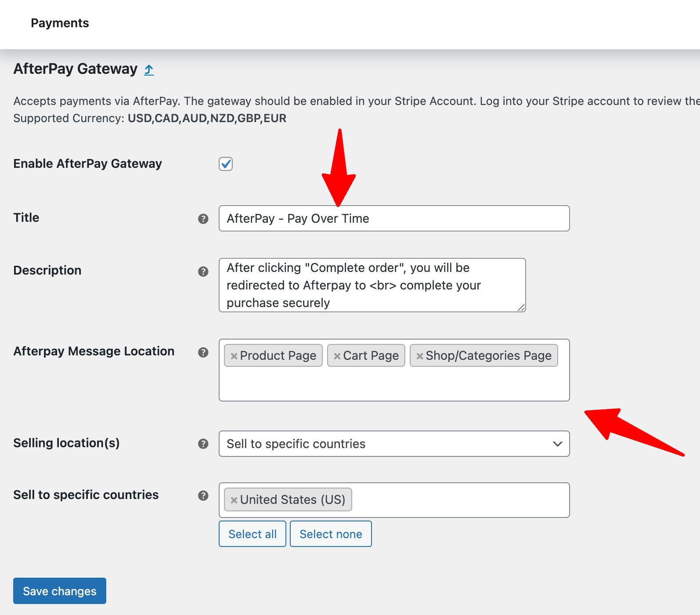
Task: Click the Title field label
Action: coord(26,217)
